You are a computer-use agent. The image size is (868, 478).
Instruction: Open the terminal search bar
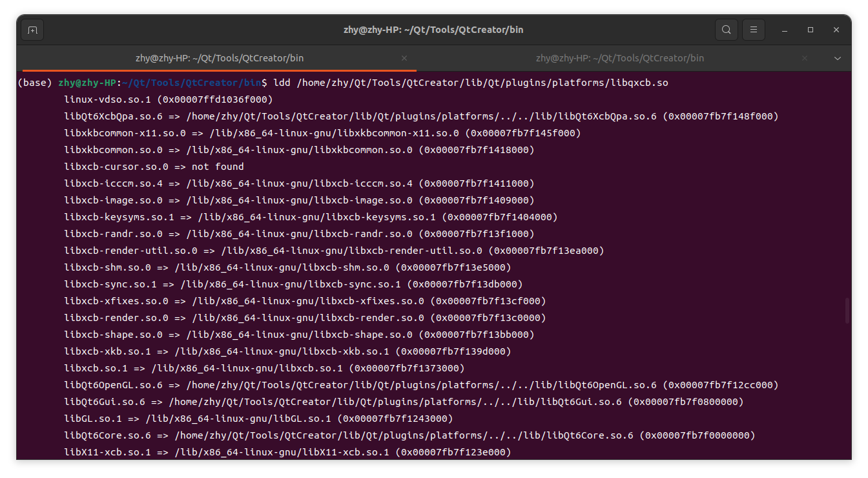point(726,29)
